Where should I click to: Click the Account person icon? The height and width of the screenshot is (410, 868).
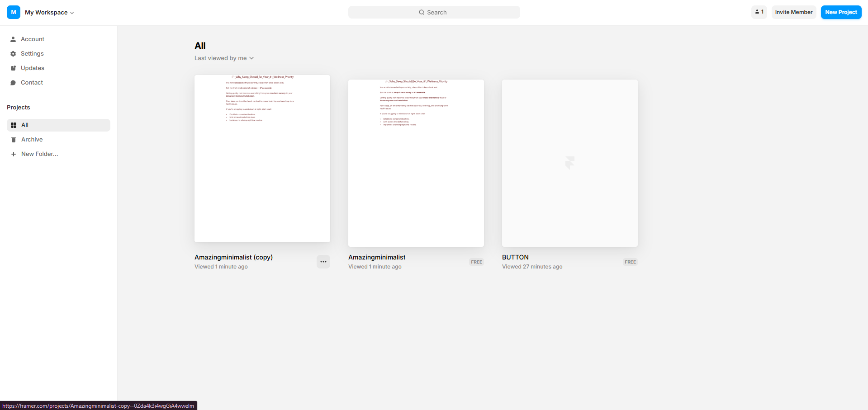click(x=13, y=39)
